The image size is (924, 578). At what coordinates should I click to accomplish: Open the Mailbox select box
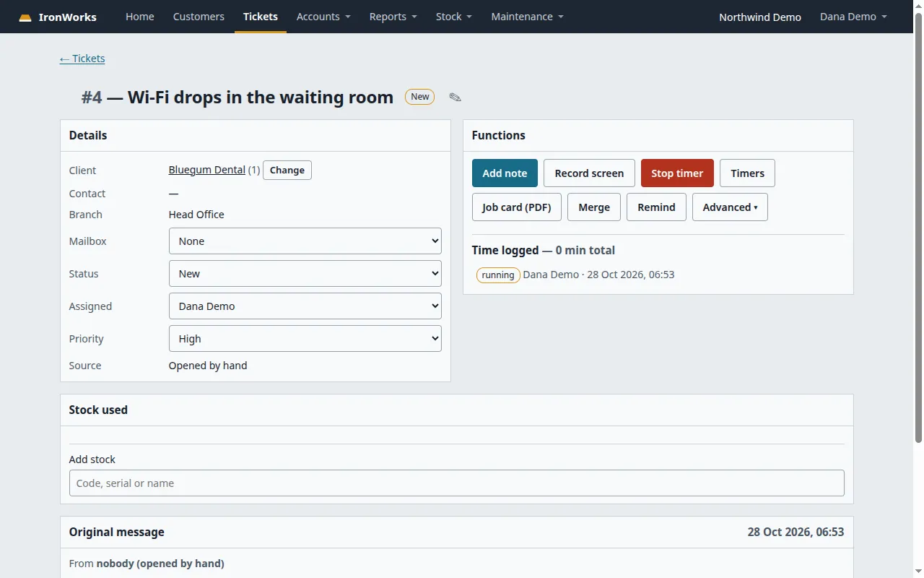tap(305, 241)
